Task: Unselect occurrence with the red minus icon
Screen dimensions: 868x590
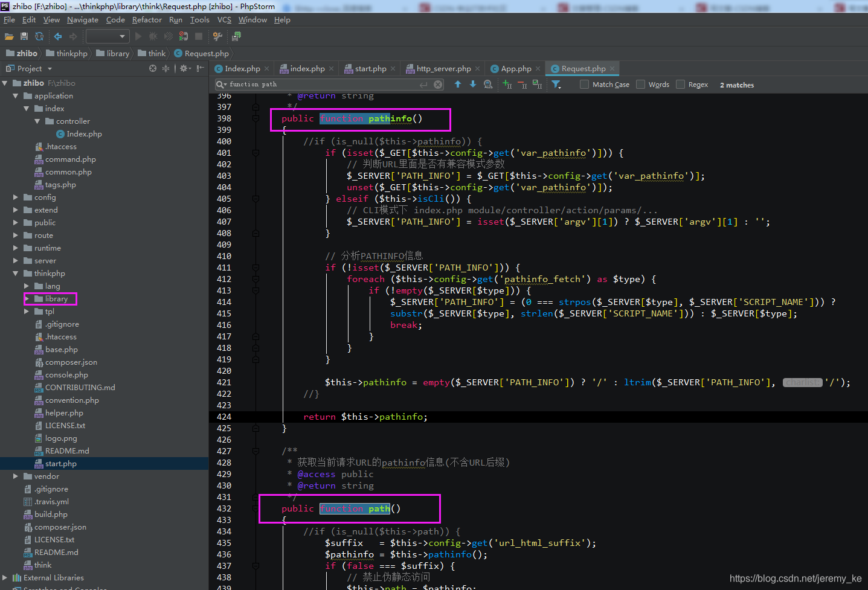Action: click(522, 85)
